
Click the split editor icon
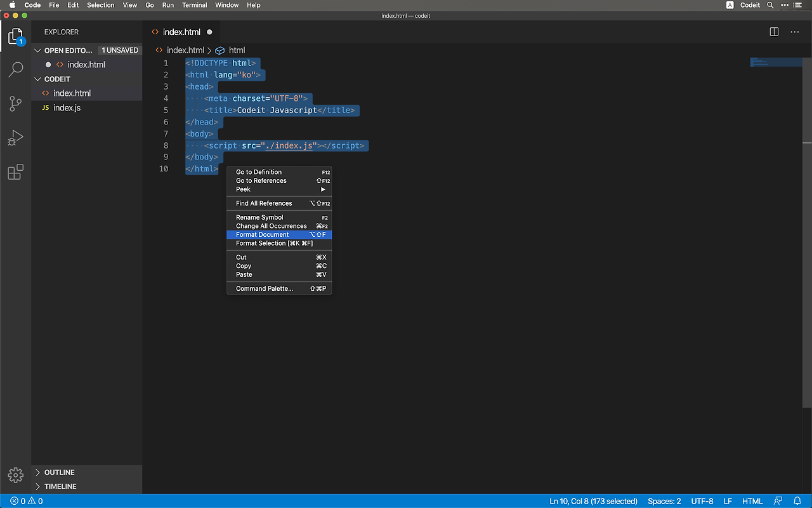[x=774, y=32]
